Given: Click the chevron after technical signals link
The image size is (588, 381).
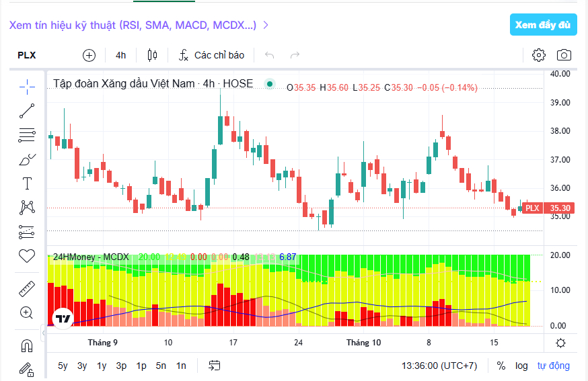Looking at the screenshot, I should [266, 25].
